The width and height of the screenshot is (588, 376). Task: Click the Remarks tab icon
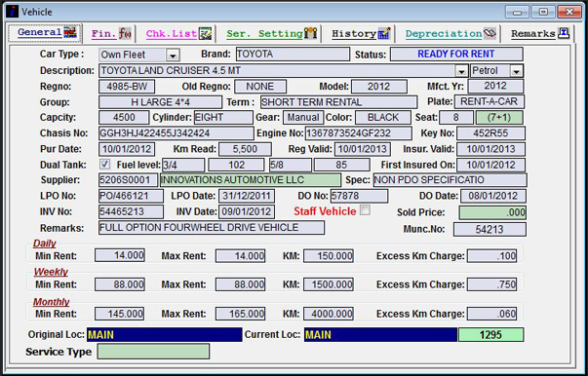point(564,33)
